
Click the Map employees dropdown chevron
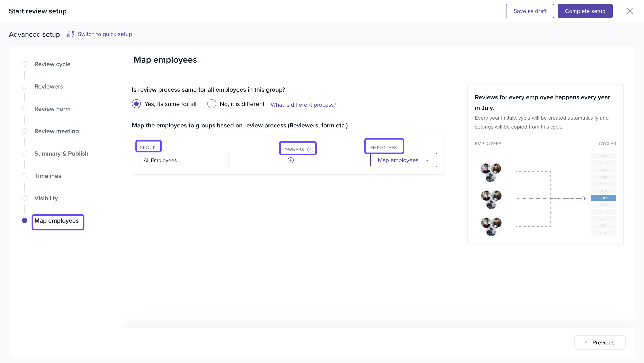[427, 160]
